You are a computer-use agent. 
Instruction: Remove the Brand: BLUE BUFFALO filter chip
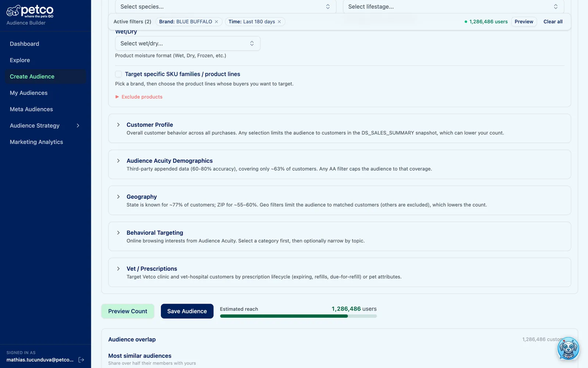(216, 22)
